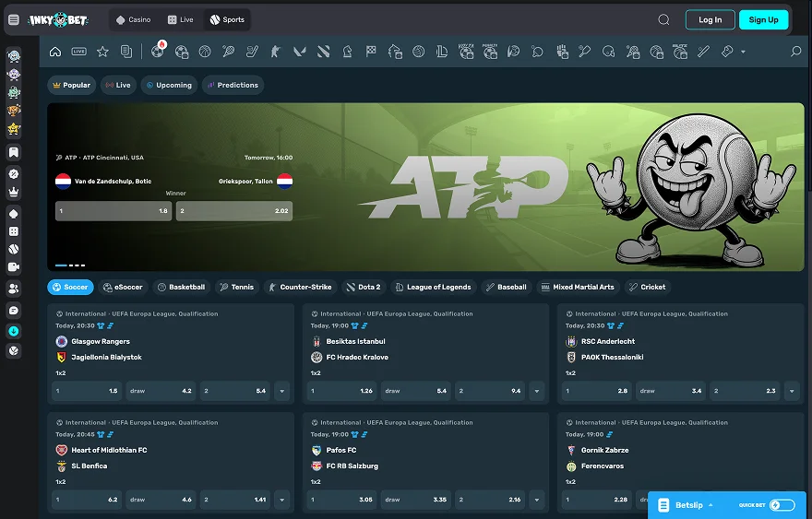Open the bet history documents icon

(125, 52)
